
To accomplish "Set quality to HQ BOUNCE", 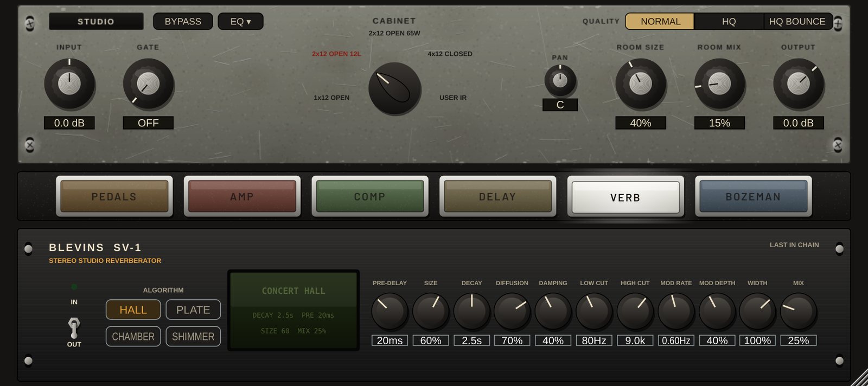I will click(797, 21).
